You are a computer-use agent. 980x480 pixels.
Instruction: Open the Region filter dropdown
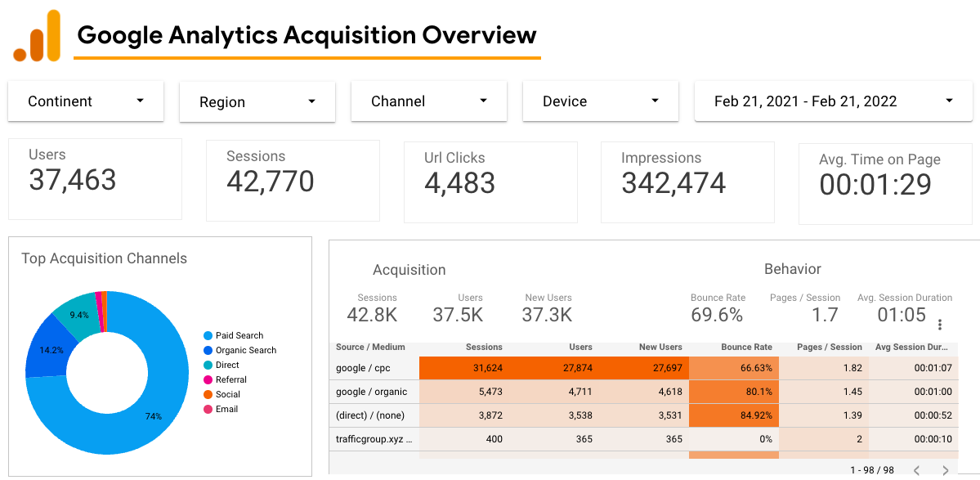(257, 102)
